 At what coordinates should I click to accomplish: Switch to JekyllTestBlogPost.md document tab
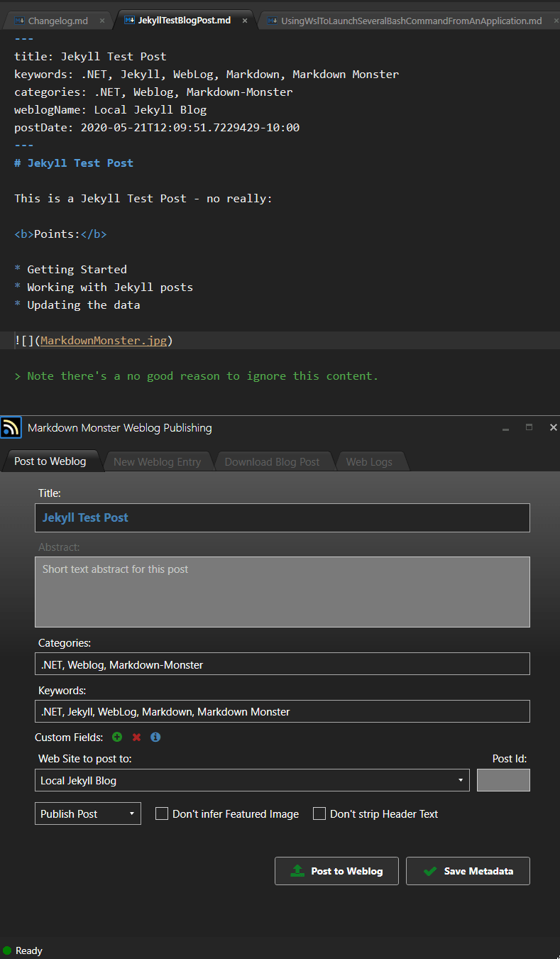[185, 21]
